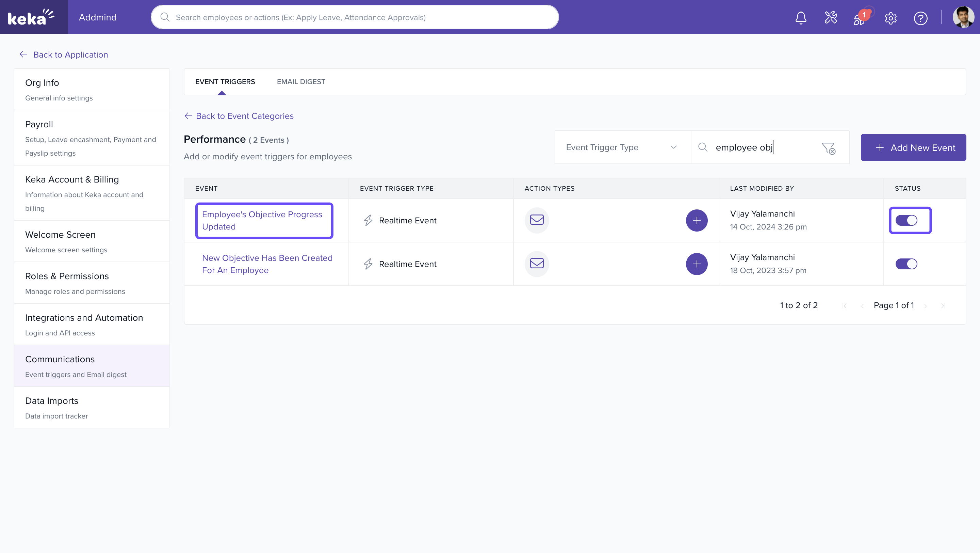Switch to the Email Digest tab
The height and width of the screenshot is (553, 980).
(x=301, y=82)
